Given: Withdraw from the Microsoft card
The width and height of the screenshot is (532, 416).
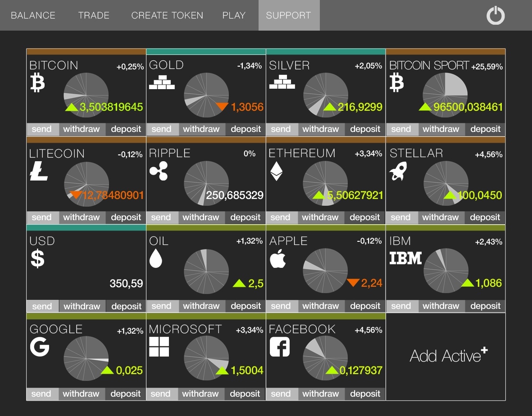Looking at the screenshot, I should pyautogui.click(x=200, y=393).
